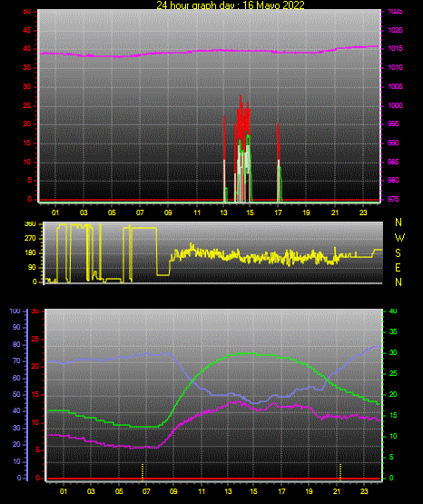
Task: Select the yellow dotted sunset marker near hour 21
Action: tap(340, 472)
